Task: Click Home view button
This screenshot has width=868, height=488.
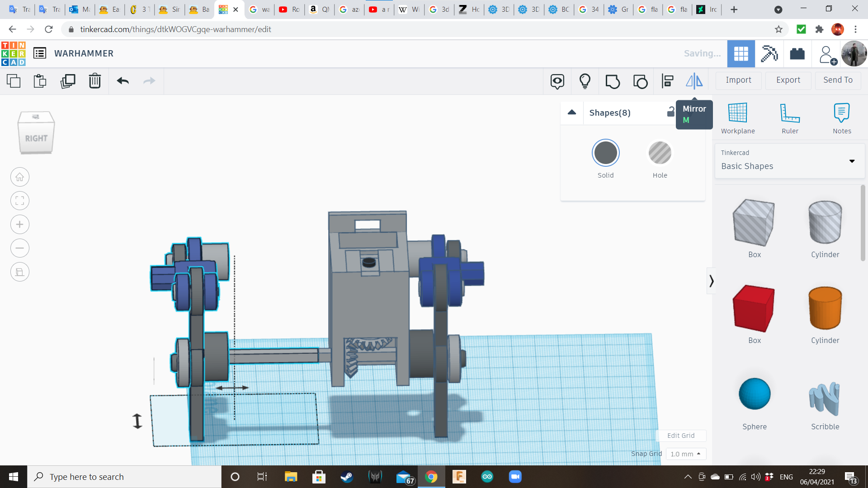Action: (20, 177)
